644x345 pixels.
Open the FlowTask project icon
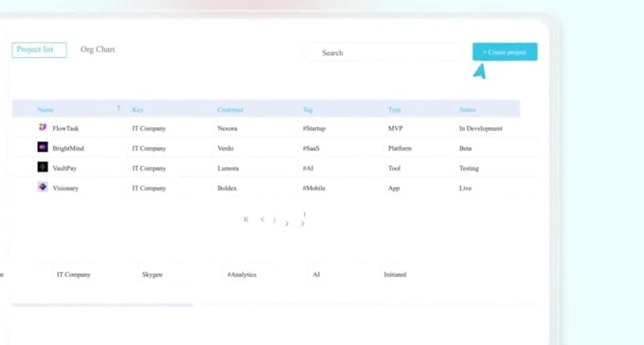pyautogui.click(x=43, y=127)
